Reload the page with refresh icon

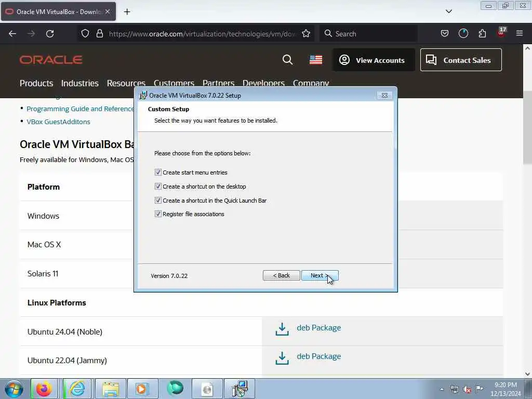tap(50, 34)
